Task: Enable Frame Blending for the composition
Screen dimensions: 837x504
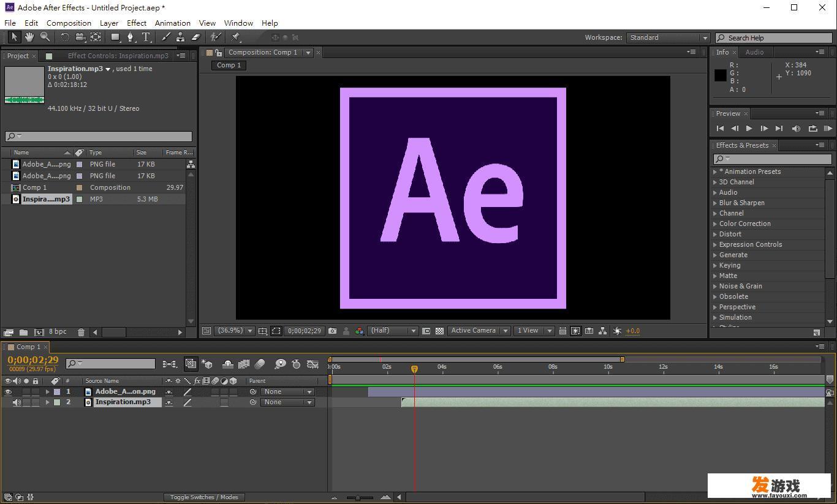Action: (x=243, y=364)
